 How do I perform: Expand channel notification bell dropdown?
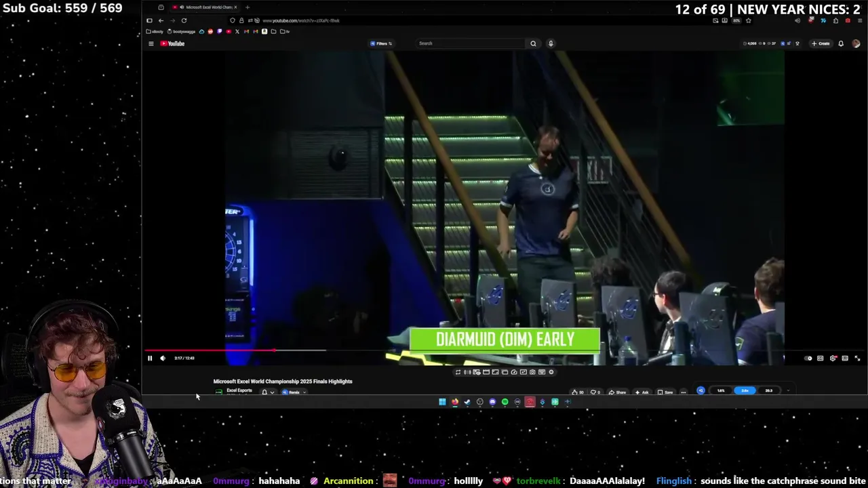(x=268, y=392)
